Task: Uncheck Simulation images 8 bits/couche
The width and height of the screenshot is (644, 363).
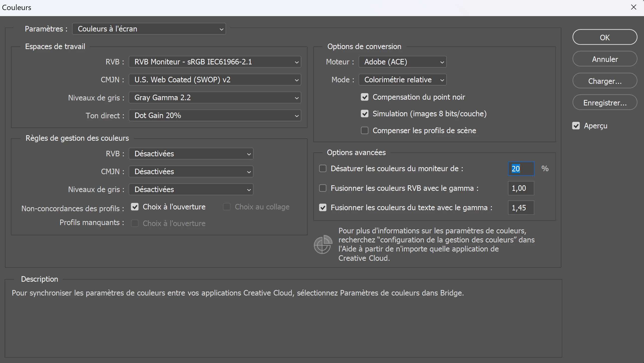Action: click(365, 114)
